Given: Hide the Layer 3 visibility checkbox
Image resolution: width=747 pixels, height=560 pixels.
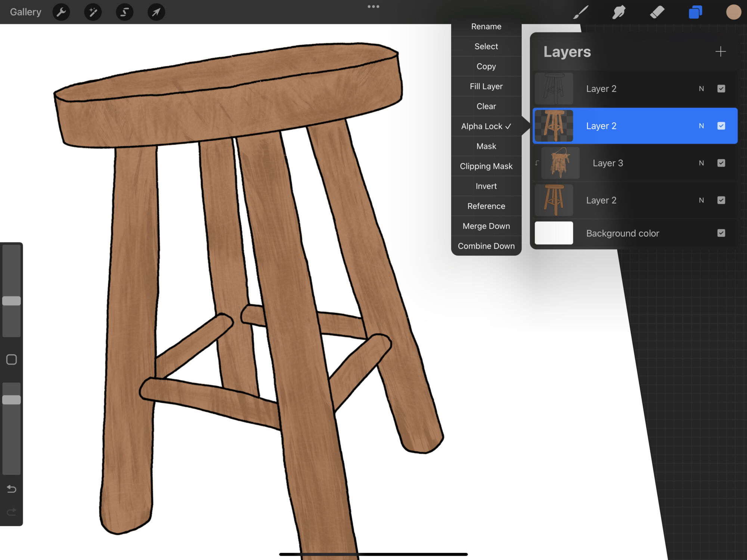Looking at the screenshot, I should tap(721, 163).
